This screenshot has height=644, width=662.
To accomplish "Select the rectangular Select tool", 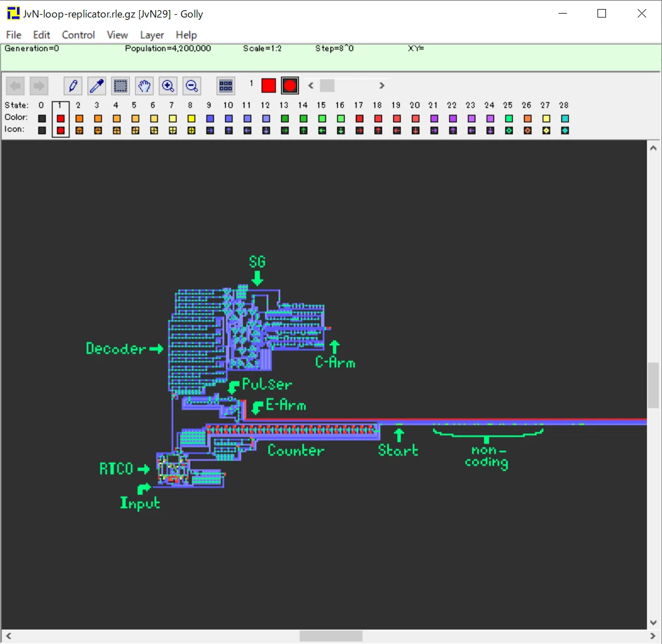I will point(121,86).
